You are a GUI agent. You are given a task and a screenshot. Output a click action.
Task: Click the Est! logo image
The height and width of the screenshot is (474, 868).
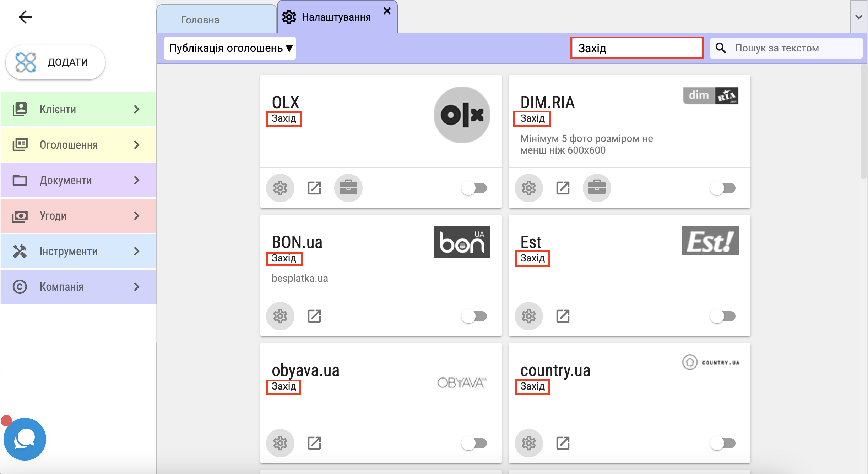[x=711, y=241]
